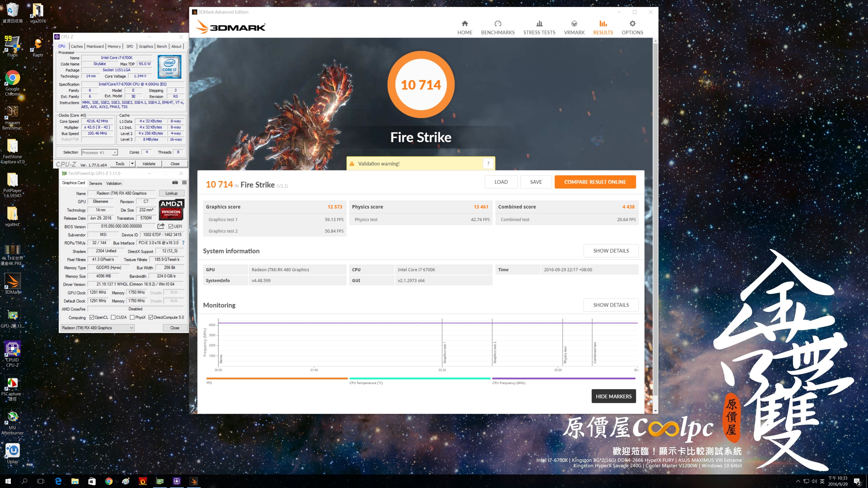Open the volume control in system tray
This screenshot has width=868, height=488.
(814, 481)
